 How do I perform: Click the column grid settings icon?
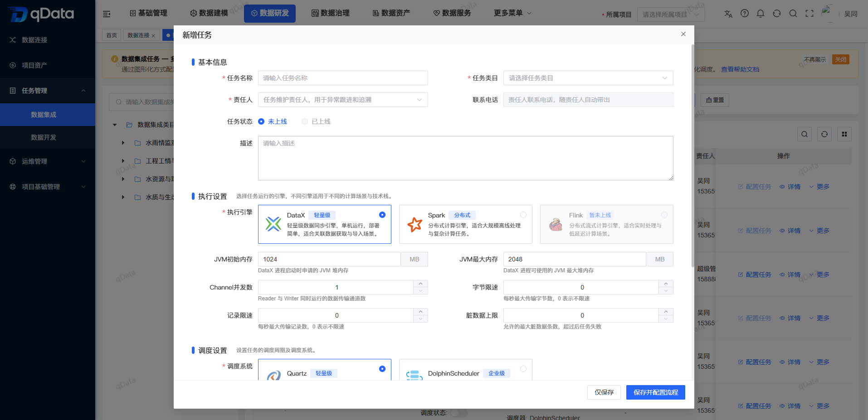click(844, 134)
